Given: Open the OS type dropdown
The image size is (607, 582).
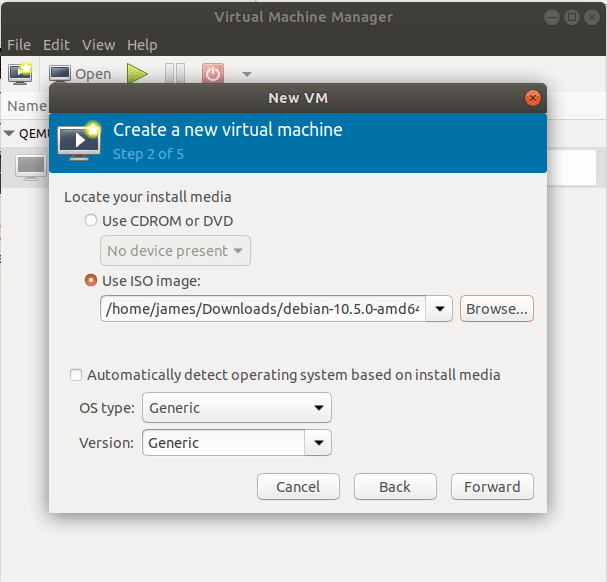Looking at the screenshot, I should point(237,408).
